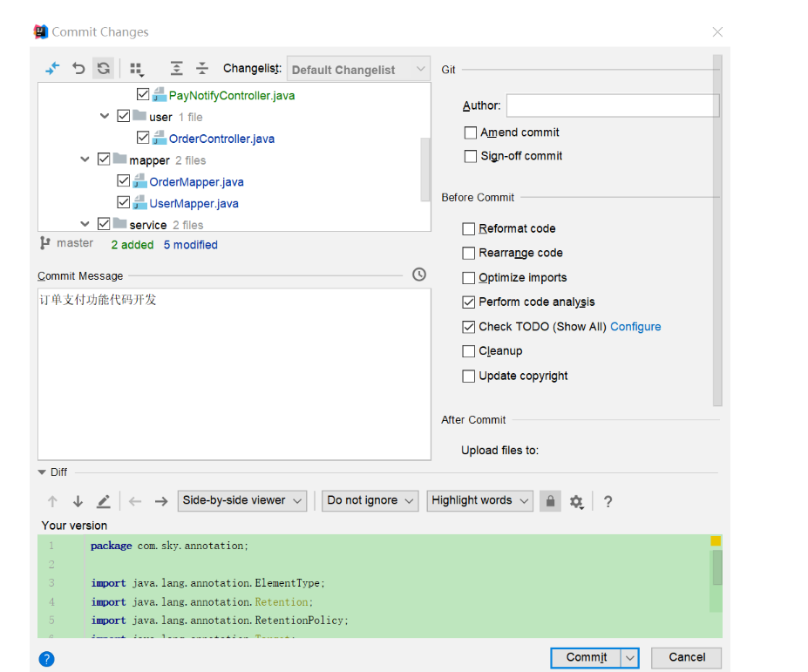The width and height of the screenshot is (808, 672).
Task: Enable Sign-off commit checkbox
Action: pos(471,156)
